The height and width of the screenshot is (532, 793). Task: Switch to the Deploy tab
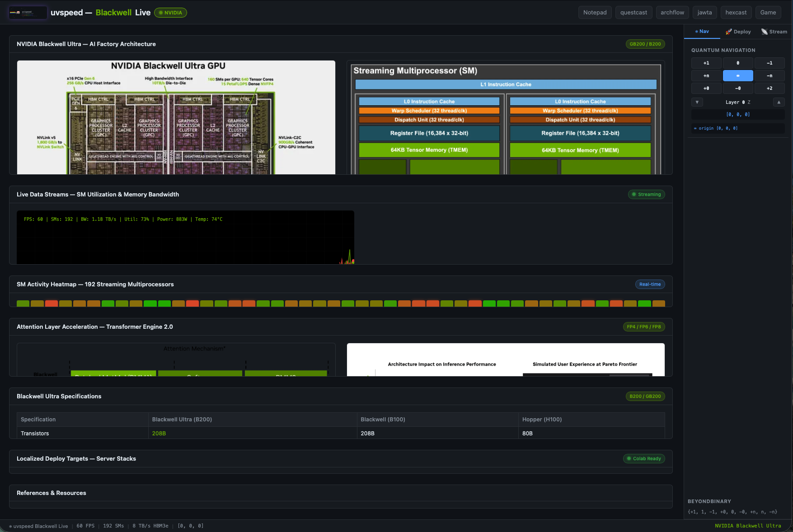(738, 32)
